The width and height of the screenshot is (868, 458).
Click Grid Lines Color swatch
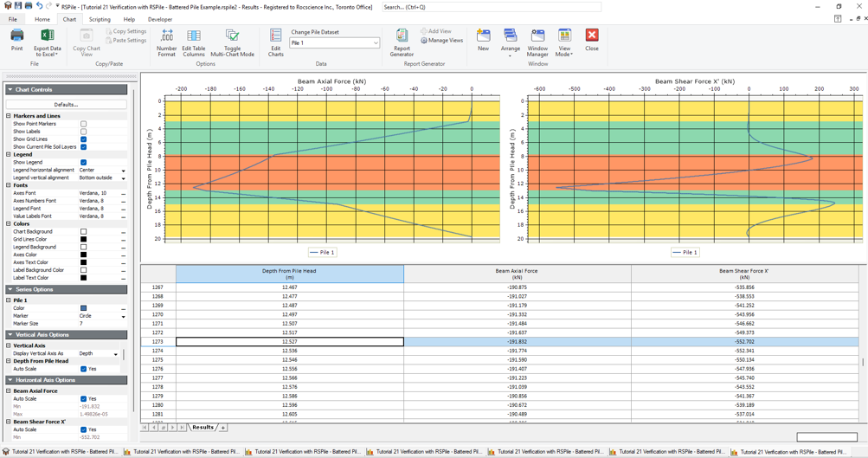pyautogui.click(x=84, y=239)
